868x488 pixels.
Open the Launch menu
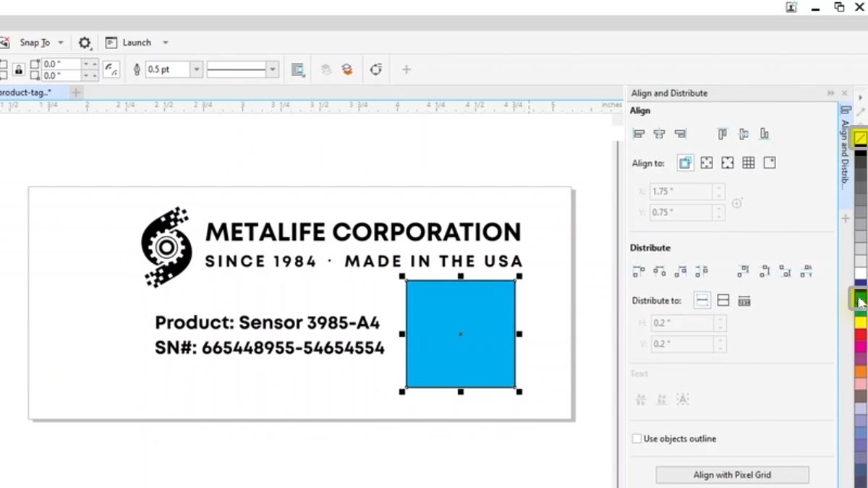tap(137, 43)
